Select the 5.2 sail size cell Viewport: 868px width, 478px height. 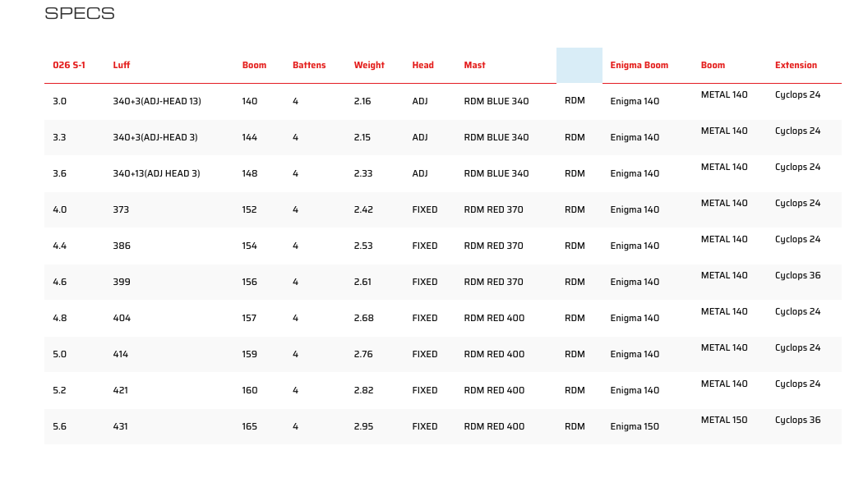click(x=59, y=391)
